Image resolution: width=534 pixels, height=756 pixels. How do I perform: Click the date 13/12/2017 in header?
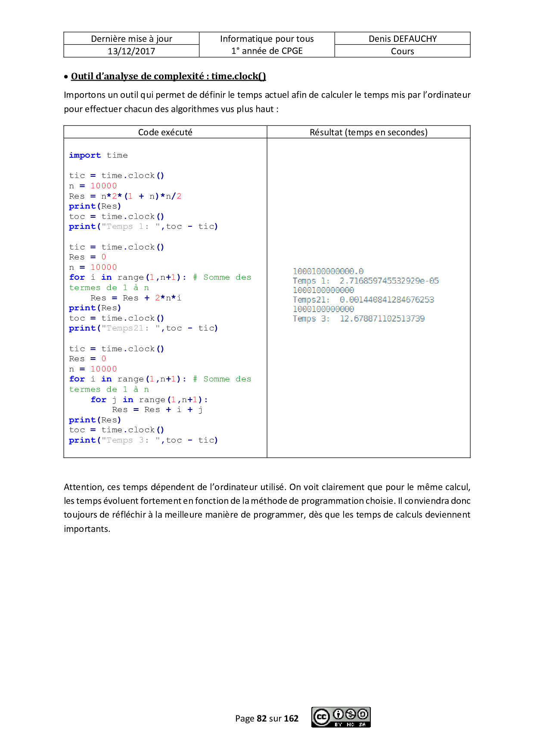coord(131,51)
